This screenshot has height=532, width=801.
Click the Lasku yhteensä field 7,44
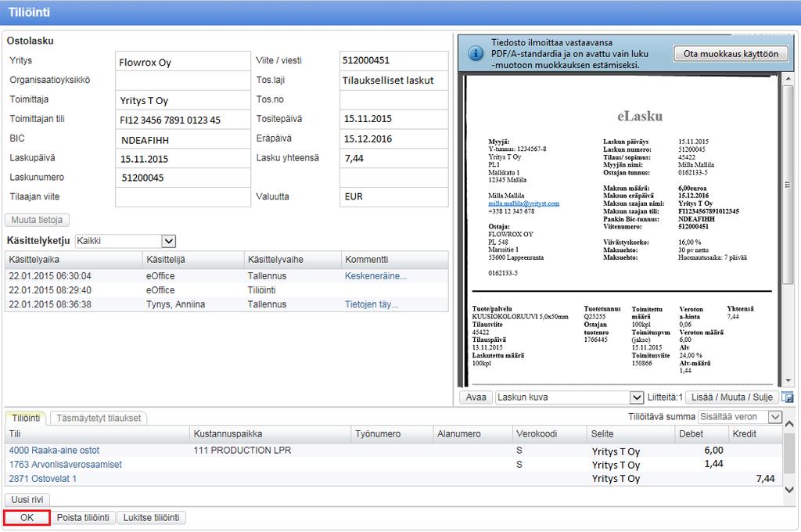(x=394, y=158)
